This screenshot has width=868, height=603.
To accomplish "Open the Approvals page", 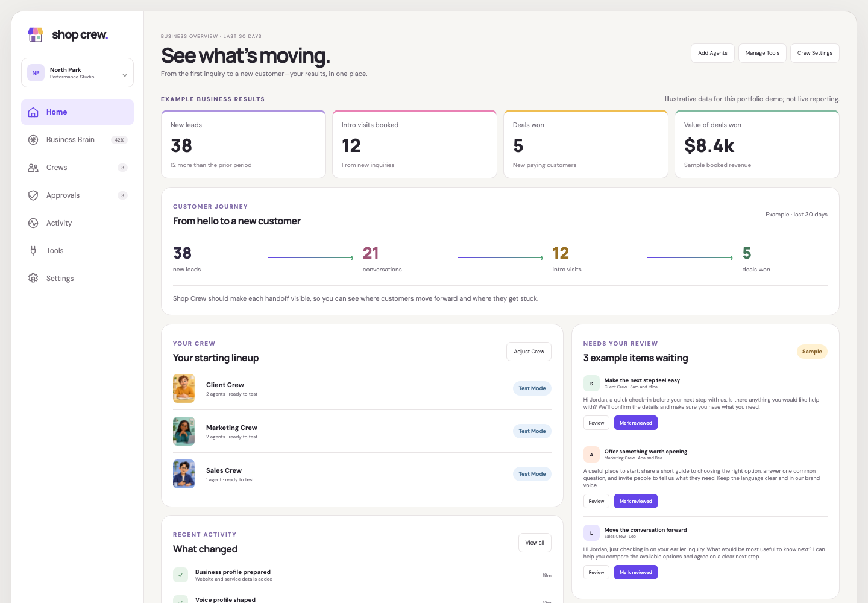I will click(x=77, y=195).
